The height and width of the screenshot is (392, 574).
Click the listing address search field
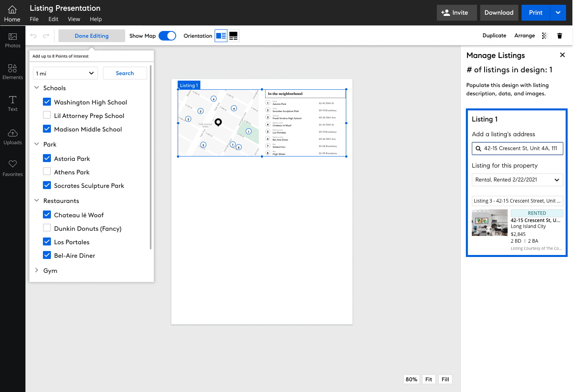(521, 148)
